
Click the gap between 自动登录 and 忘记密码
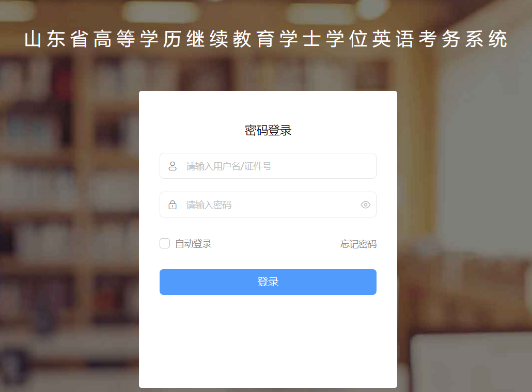(x=275, y=244)
